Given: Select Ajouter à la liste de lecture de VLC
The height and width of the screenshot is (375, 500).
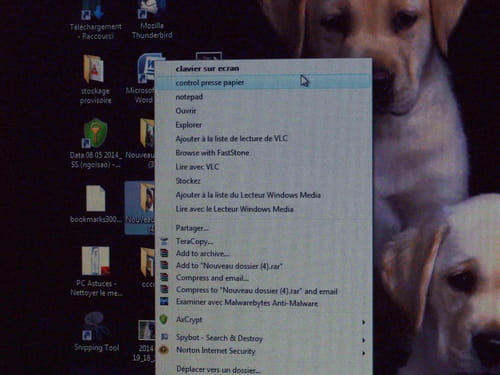Looking at the screenshot, I should 263,139.
